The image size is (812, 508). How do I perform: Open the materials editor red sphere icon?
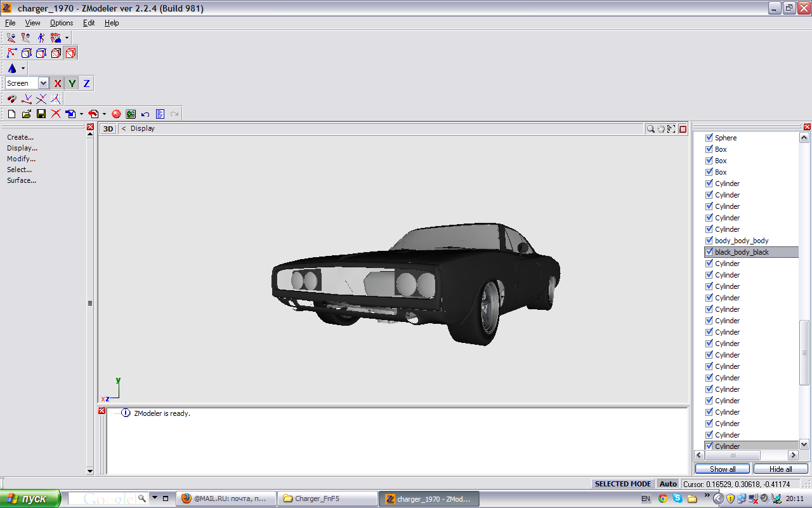click(x=116, y=114)
